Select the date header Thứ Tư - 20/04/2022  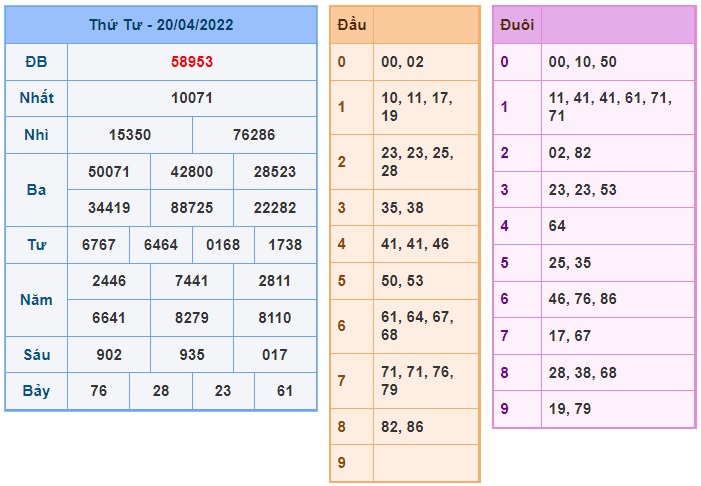coord(161,25)
